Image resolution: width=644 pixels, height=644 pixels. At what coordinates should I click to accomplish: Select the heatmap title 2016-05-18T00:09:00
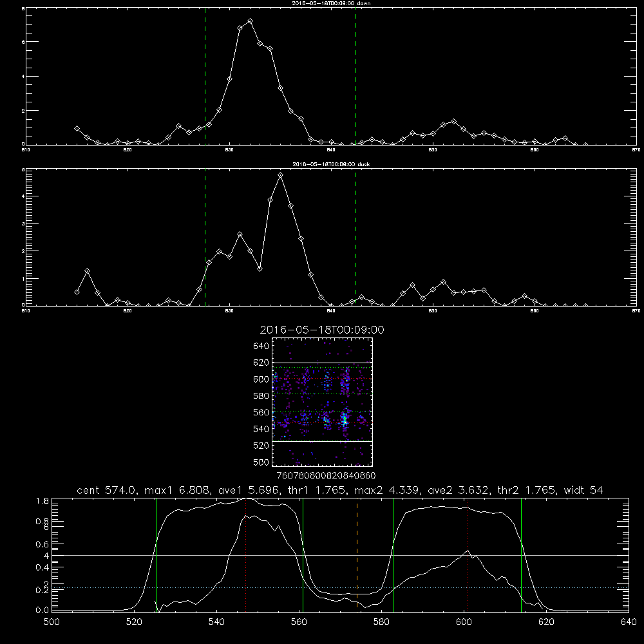pos(322,330)
